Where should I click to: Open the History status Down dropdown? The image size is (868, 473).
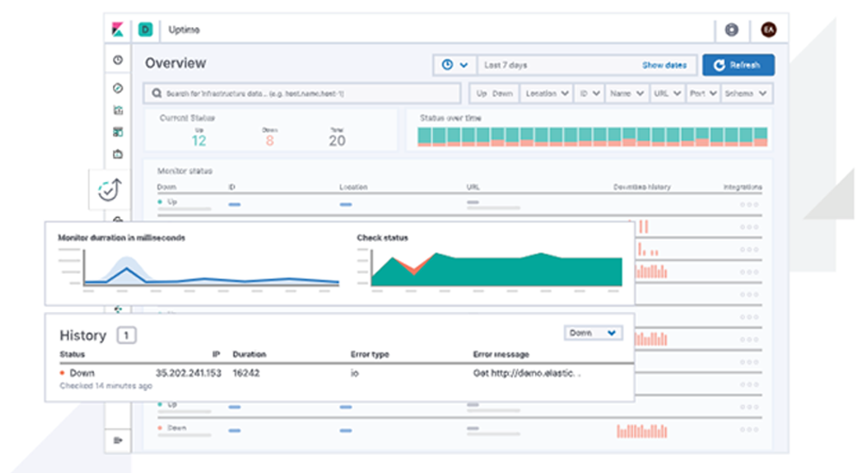click(x=593, y=333)
